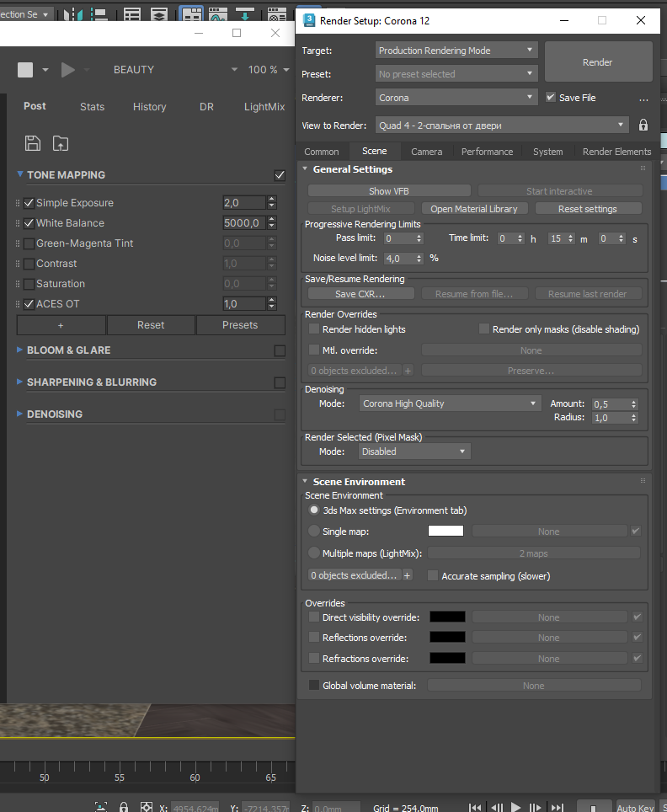The image size is (667, 812).
Task: Switch to the Camera tab
Action: (427, 152)
